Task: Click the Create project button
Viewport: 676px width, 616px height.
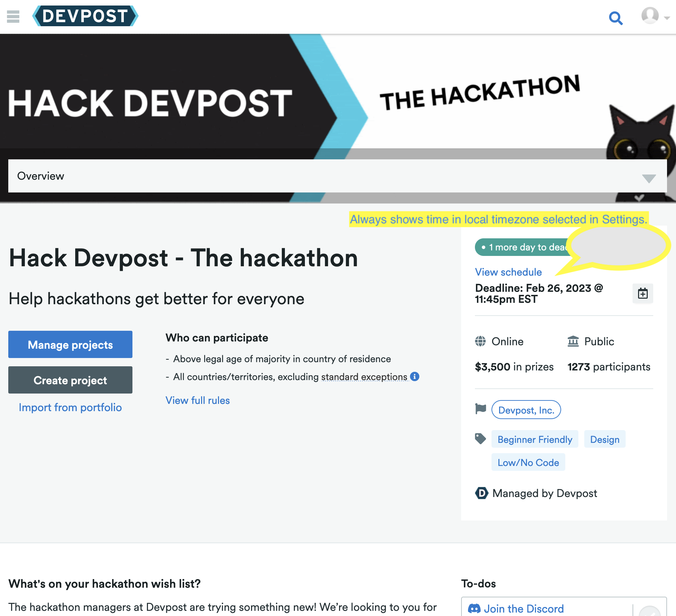Action: point(70,380)
